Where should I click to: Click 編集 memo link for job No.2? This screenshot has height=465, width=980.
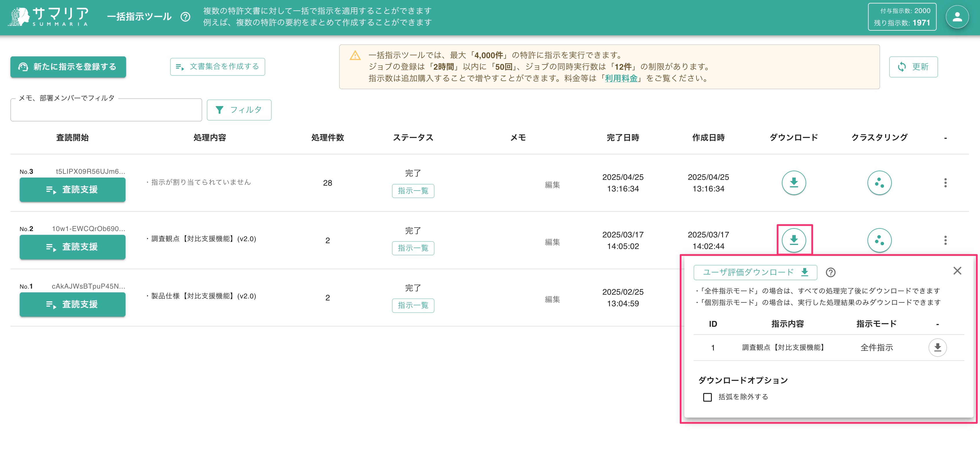[552, 242]
